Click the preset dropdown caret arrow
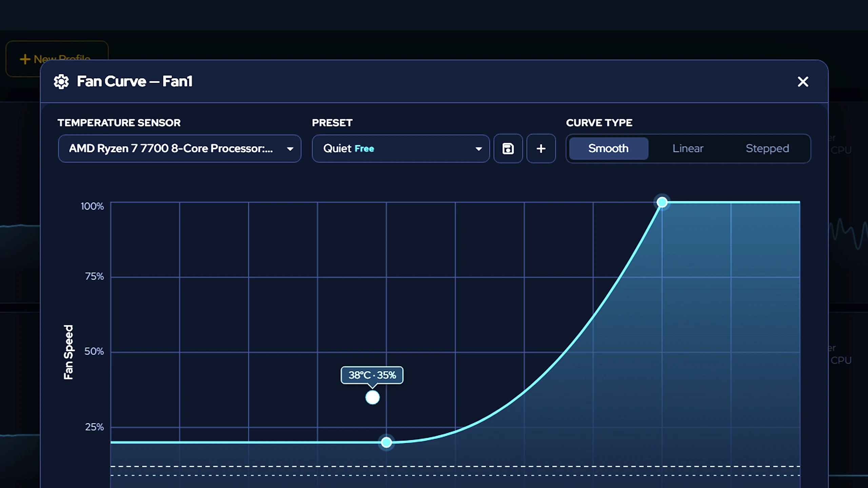 click(478, 149)
